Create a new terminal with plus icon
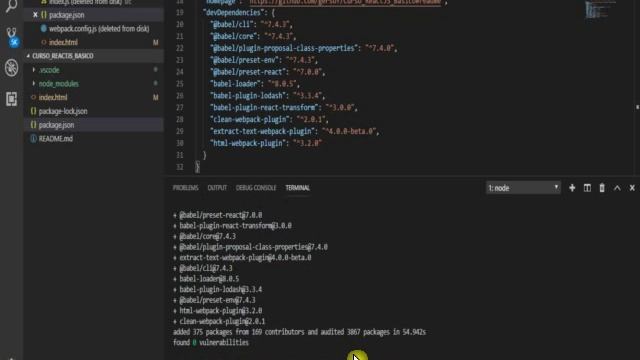This screenshot has width=640, height=360. pos(572,188)
